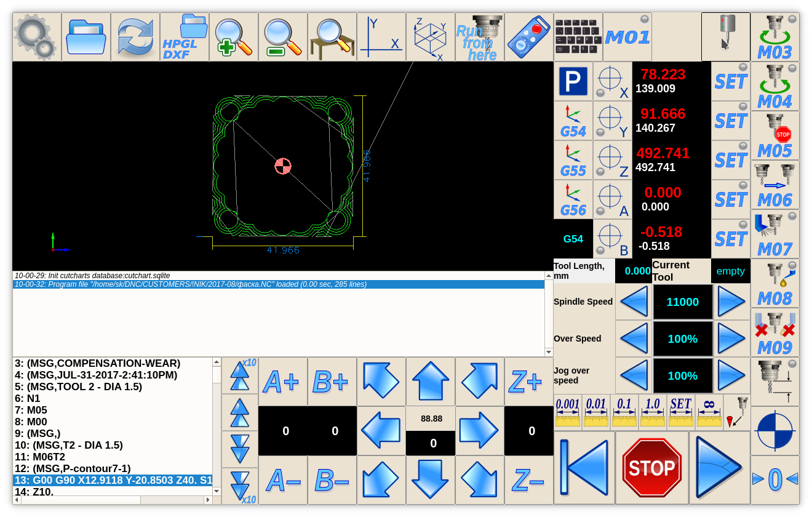Open the 3D isometric view icon

point(431,37)
